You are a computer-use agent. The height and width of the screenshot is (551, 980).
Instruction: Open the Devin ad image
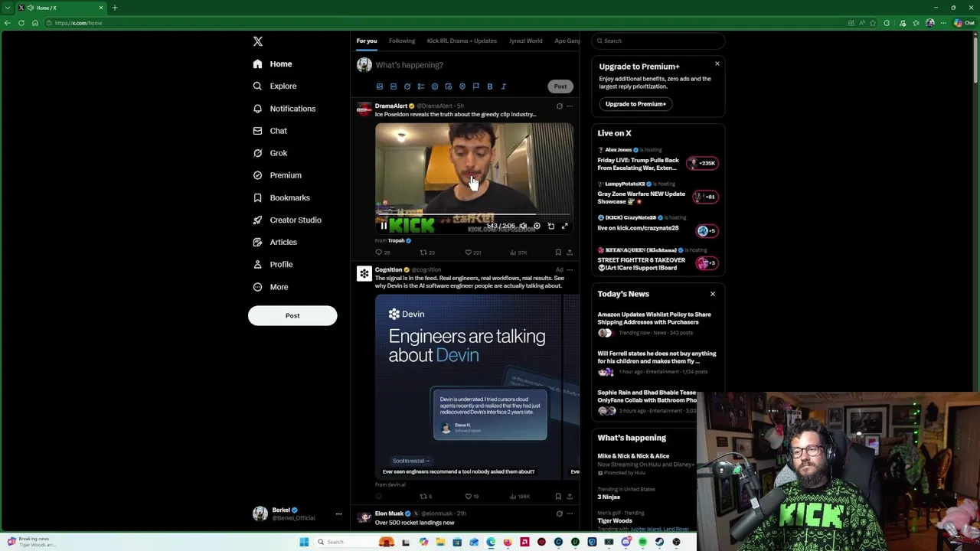[x=469, y=386]
